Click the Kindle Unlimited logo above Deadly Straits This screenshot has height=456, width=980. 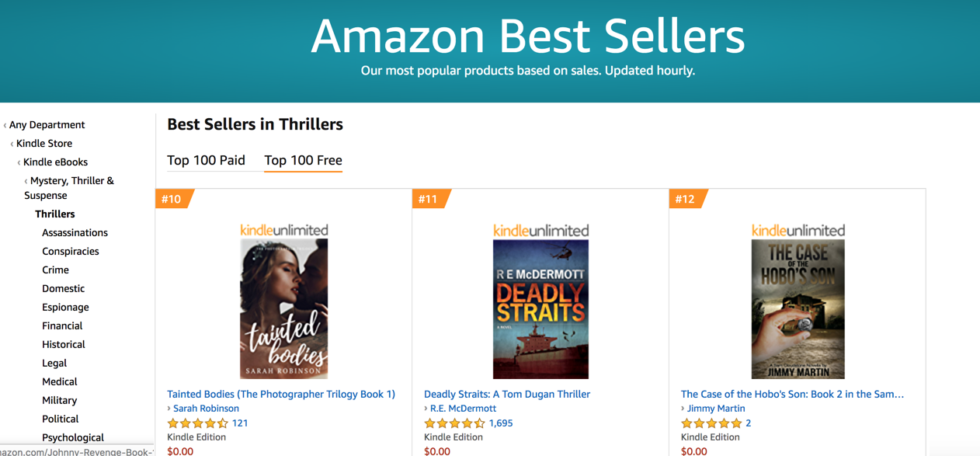pos(540,230)
